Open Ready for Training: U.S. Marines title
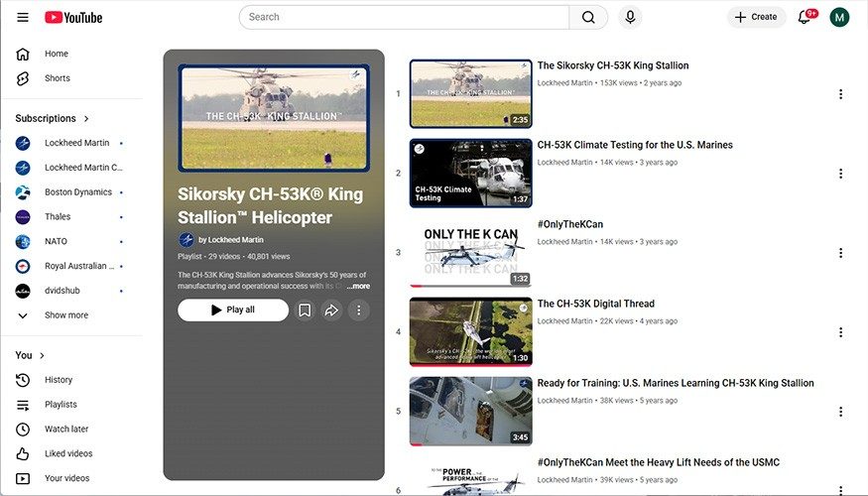Image resolution: width=868 pixels, height=496 pixels. click(x=676, y=383)
